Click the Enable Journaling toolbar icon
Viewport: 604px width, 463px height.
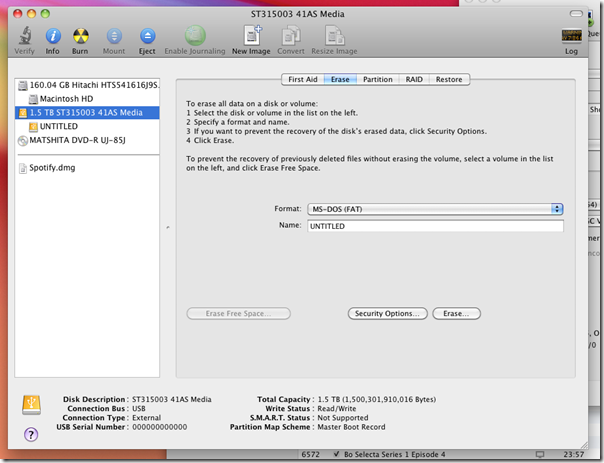195,36
